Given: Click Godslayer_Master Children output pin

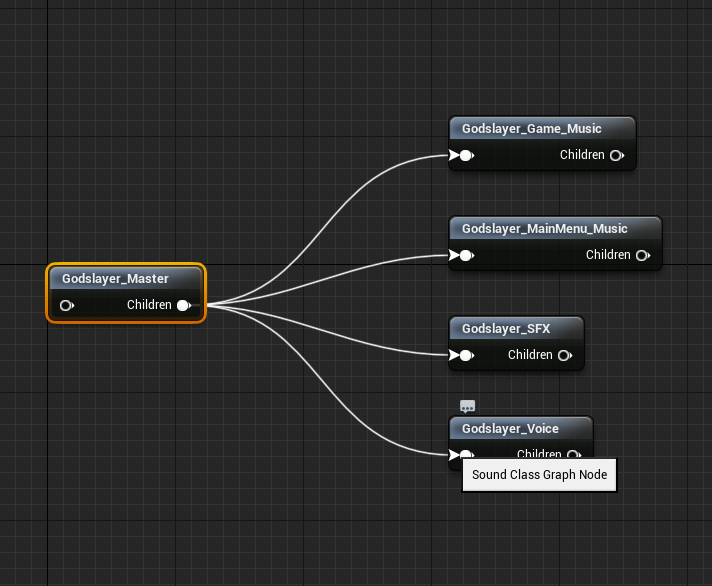Looking at the screenshot, I should pos(184,305).
